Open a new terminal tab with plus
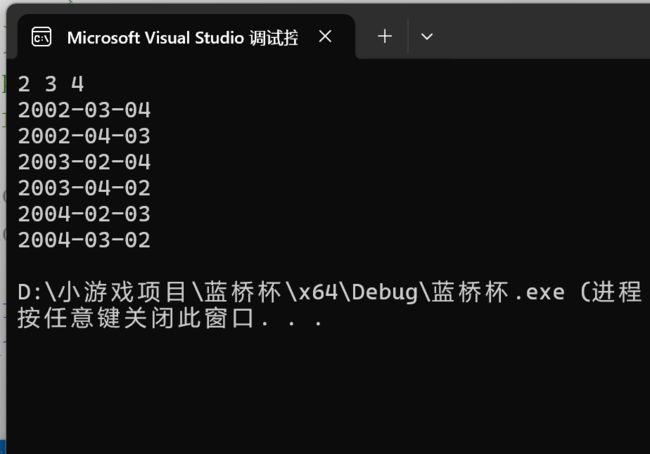The width and height of the screenshot is (650, 454). [x=385, y=36]
